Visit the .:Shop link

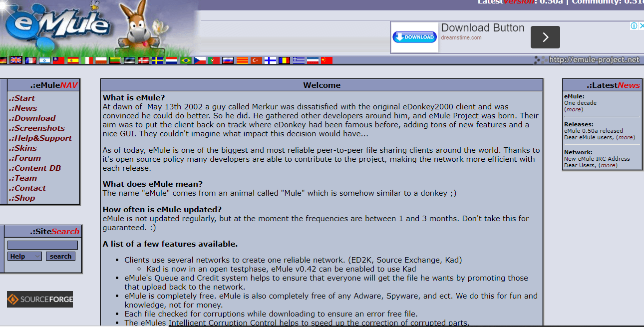coord(22,198)
